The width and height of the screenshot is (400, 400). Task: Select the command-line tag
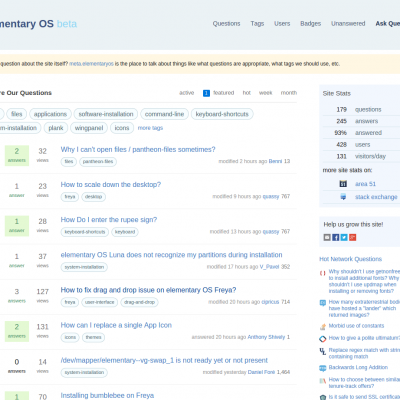click(x=164, y=114)
